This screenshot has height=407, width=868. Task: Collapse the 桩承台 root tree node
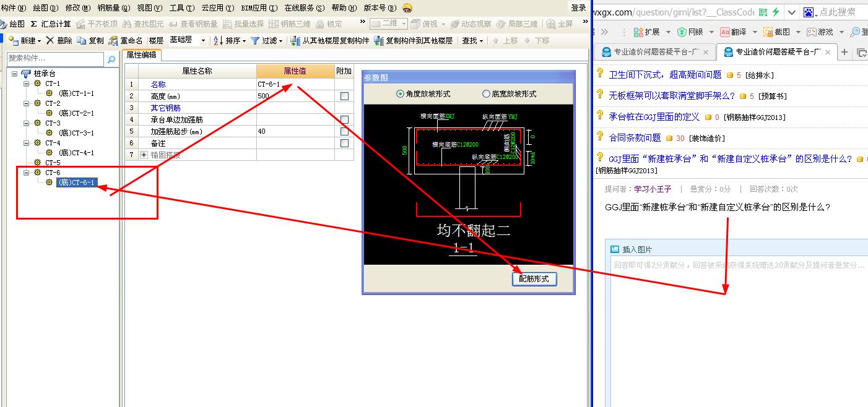pyautogui.click(x=15, y=74)
